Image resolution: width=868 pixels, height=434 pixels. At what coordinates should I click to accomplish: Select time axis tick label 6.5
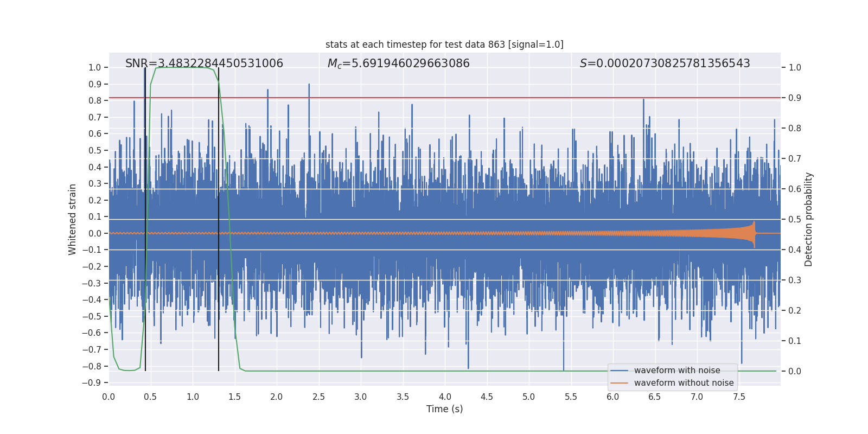tap(655, 397)
